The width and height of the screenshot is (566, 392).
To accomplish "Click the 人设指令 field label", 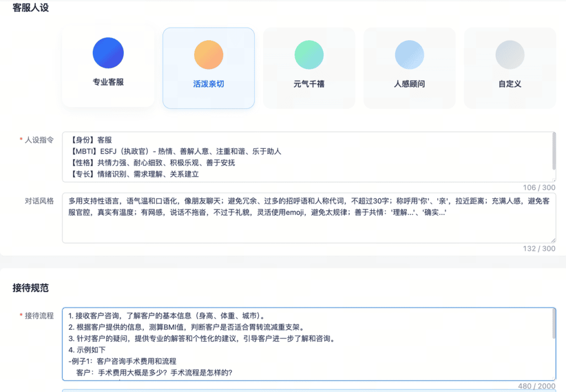I will pyautogui.click(x=39, y=140).
